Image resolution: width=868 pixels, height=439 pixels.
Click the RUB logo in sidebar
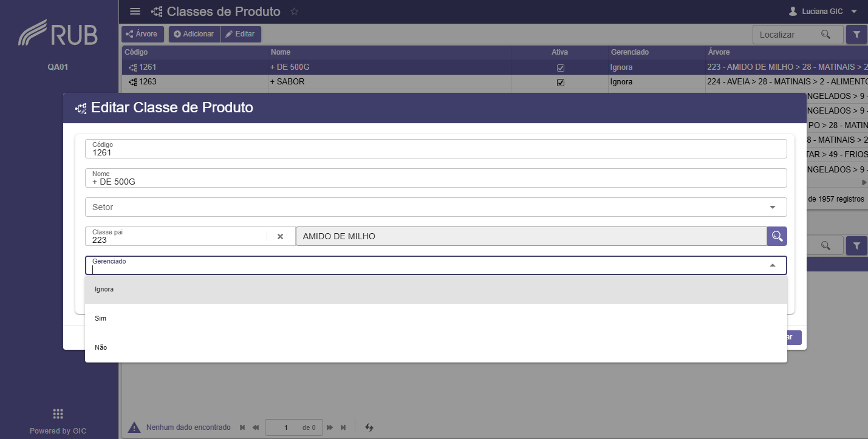click(58, 33)
